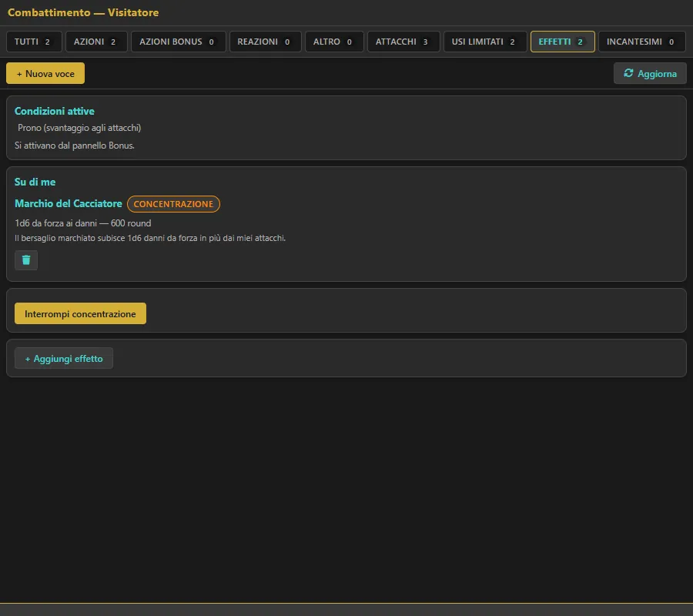Open the Altro tab
Image resolution: width=693 pixels, height=616 pixels.
coord(334,42)
